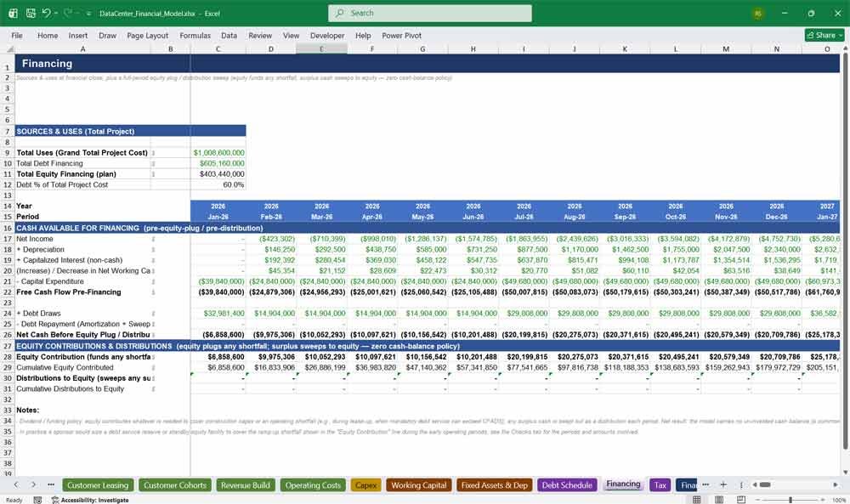Open Customize Quick Access Toolbar dropdown
This screenshot has height=504, width=850.
[x=88, y=14]
